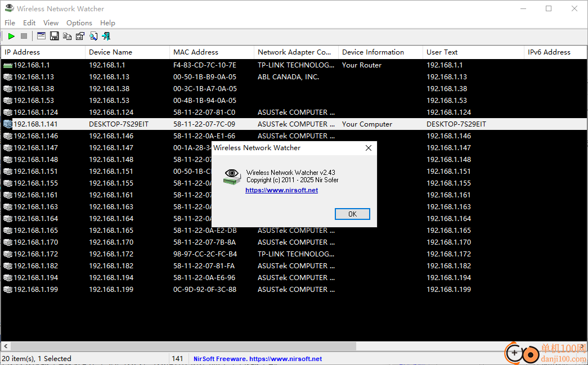
Task: Click the device icon for 192.168.1.38
Action: click(8, 89)
